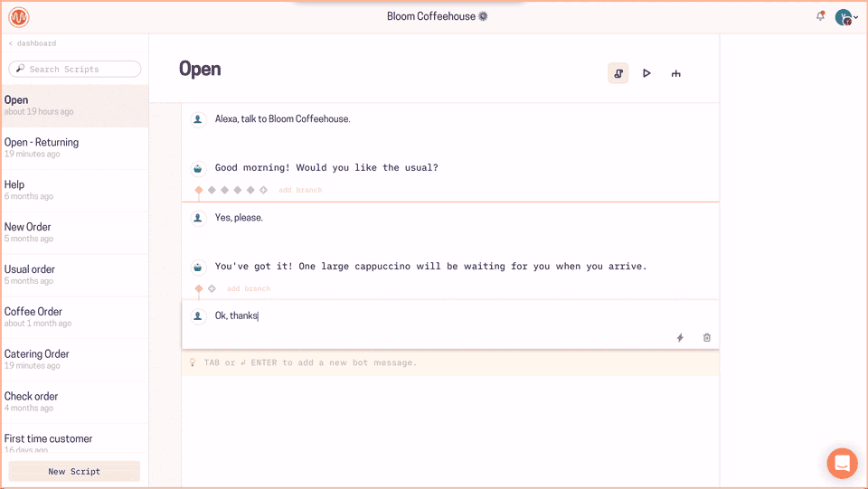Click plus diamond to add branch under 'Good morning'
Image resolution: width=868 pixels, height=489 pixels.
pyautogui.click(x=263, y=190)
